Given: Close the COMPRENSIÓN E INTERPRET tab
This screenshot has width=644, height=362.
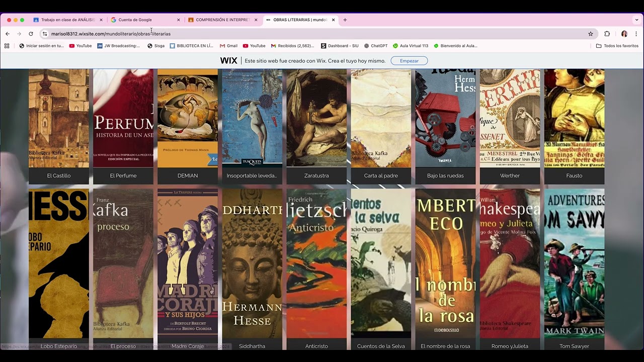Looking at the screenshot, I should 256,20.
